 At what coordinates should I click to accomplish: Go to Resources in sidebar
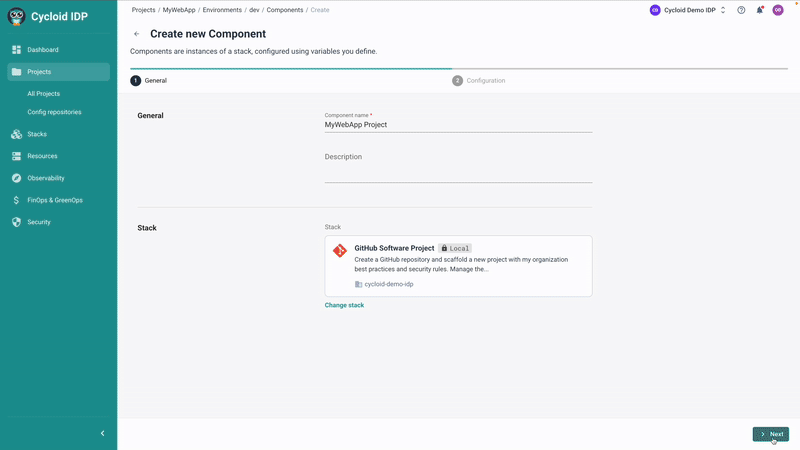(x=42, y=156)
